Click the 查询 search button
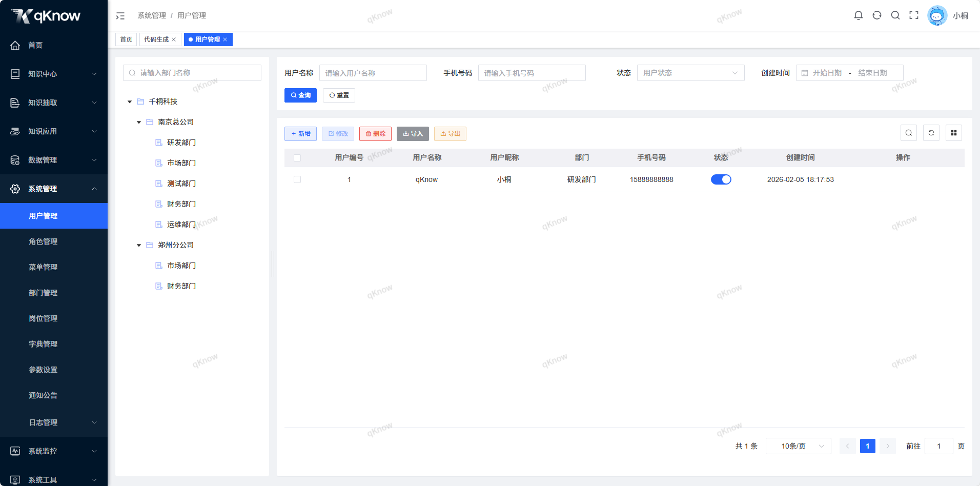 (x=300, y=95)
